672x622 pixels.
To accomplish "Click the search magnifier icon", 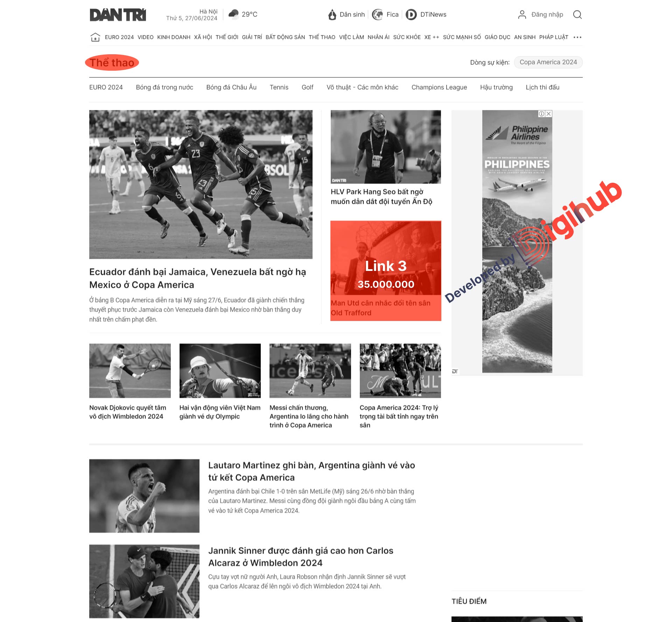I will [x=578, y=13].
